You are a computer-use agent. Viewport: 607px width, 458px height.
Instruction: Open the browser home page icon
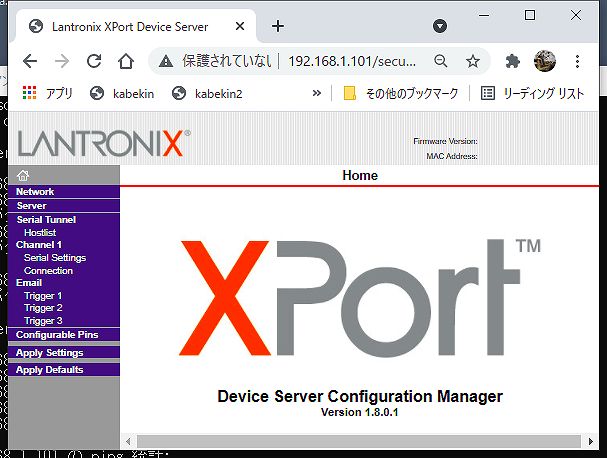coord(126,61)
